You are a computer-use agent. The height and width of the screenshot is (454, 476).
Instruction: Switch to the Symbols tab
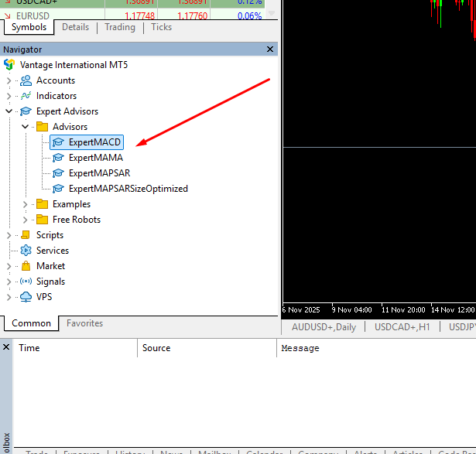click(29, 27)
